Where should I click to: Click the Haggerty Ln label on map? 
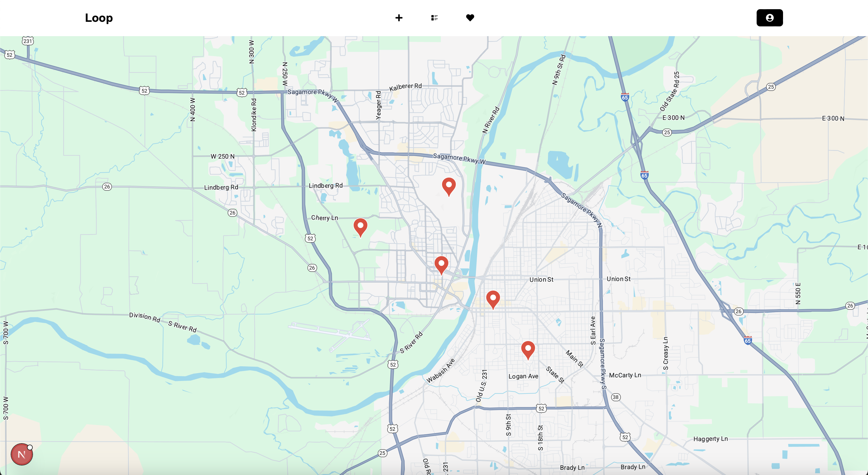tap(710, 439)
